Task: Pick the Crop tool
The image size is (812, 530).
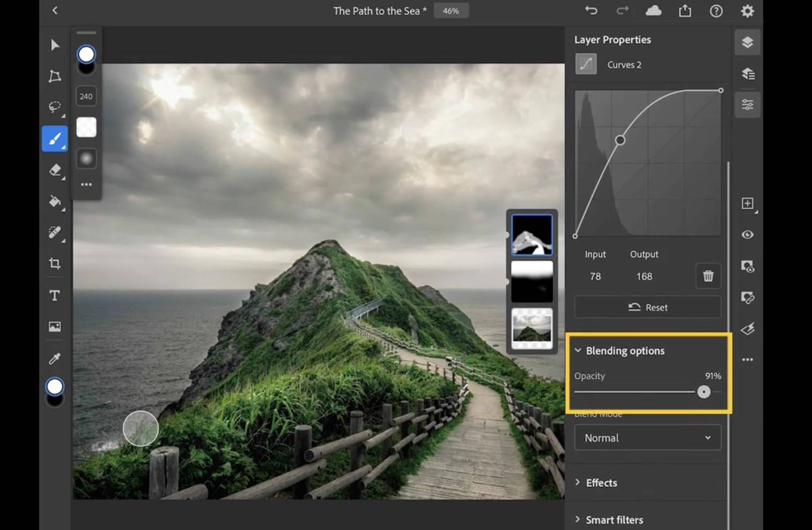Action: click(x=55, y=263)
